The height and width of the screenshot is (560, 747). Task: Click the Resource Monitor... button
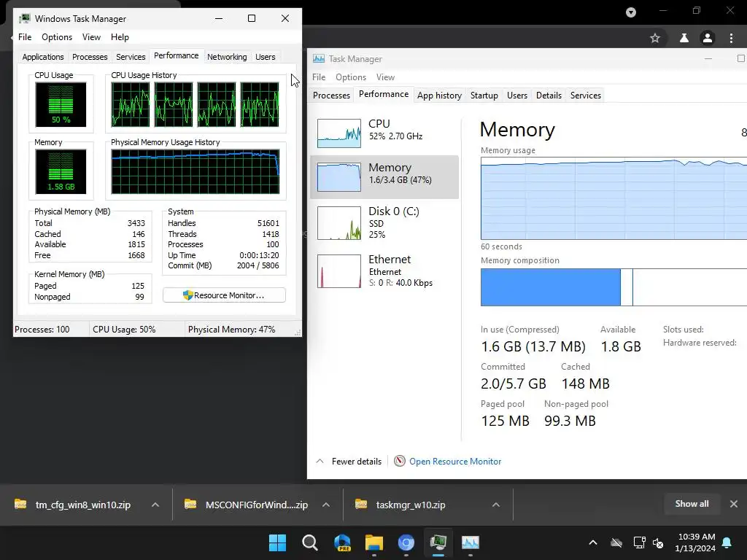(224, 295)
